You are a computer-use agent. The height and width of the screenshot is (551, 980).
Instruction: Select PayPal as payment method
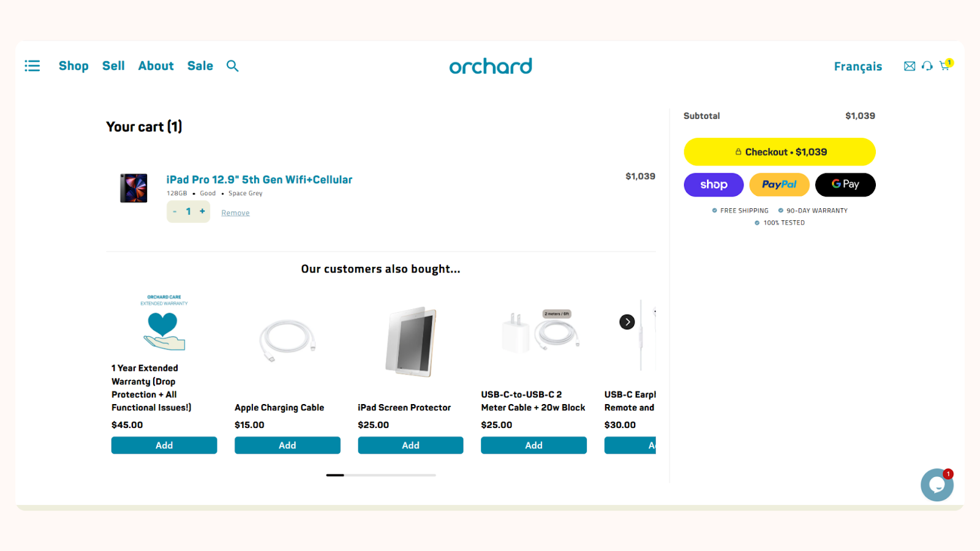[779, 184]
